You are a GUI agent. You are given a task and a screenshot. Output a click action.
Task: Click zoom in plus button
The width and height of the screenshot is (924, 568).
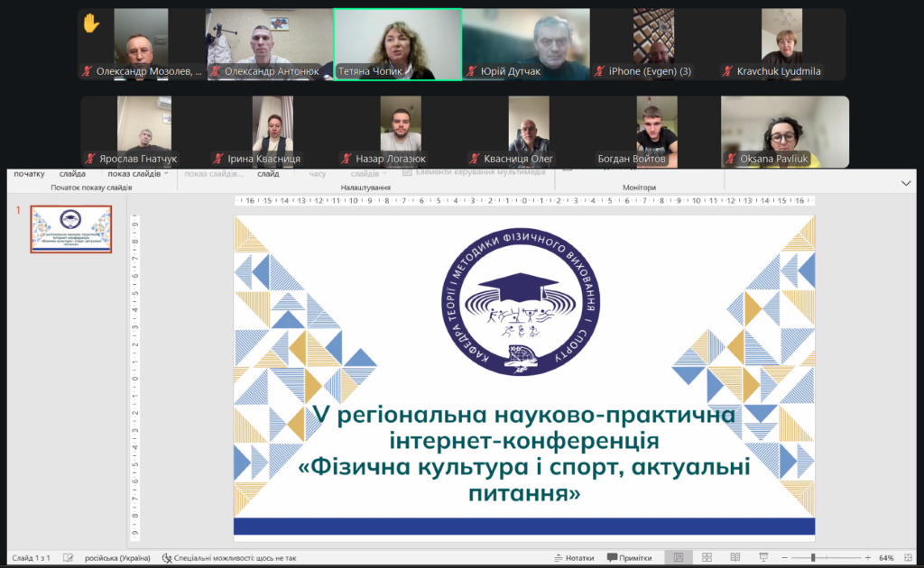point(868,558)
